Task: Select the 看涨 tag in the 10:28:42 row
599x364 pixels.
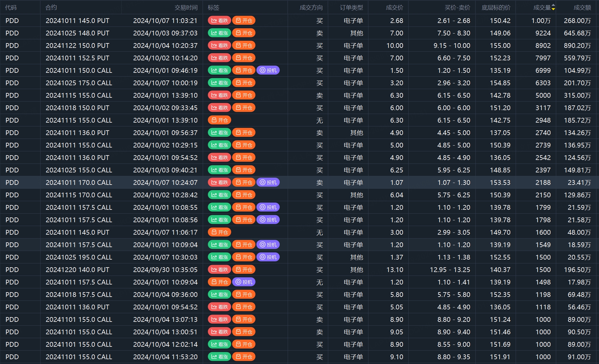Action: 219,195
